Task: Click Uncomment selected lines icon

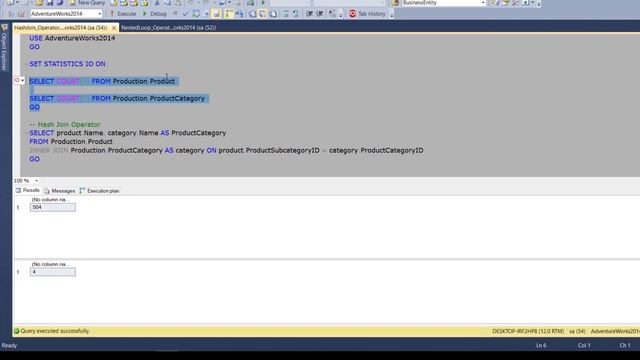Action: (296, 13)
